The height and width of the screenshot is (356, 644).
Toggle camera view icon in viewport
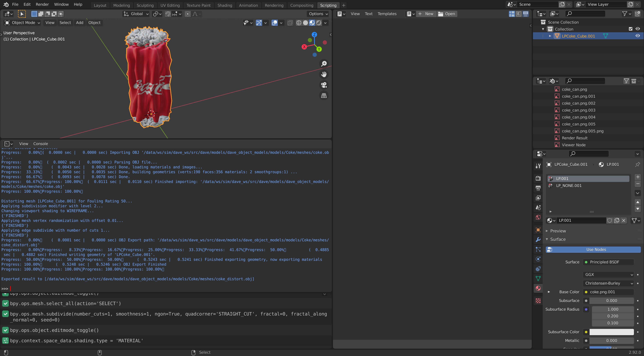point(324,85)
